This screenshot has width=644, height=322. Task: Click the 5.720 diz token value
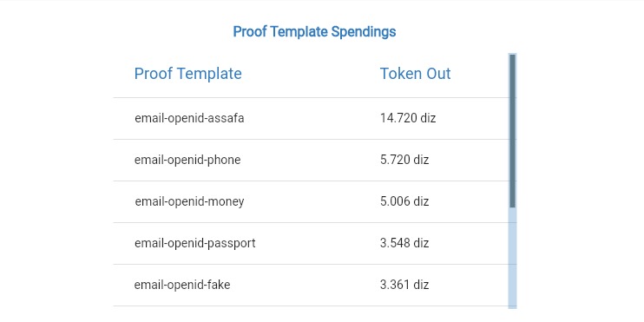404,160
